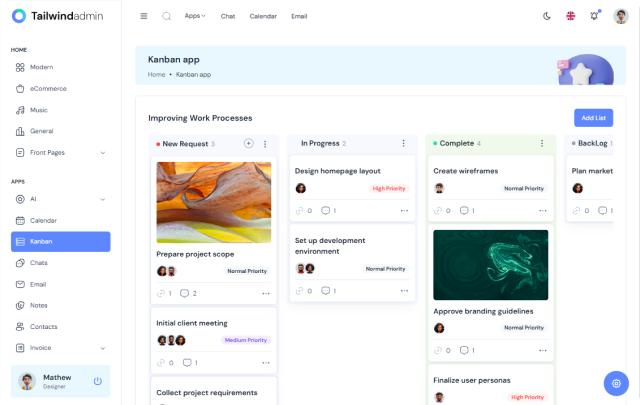Expand the Invoice sidebar menu
640x405 pixels.
click(60, 348)
